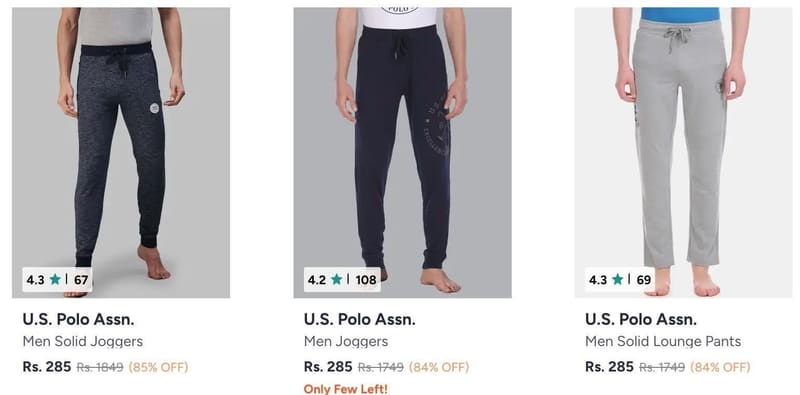Viewport: 800px width, 395px height.
Task: Click the 4.2 rating badge with 108 reviews
Action: (342, 280)
